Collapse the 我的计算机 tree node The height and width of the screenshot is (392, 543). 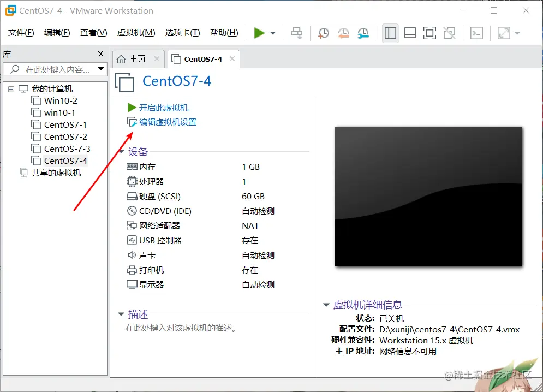coord(11,89)
